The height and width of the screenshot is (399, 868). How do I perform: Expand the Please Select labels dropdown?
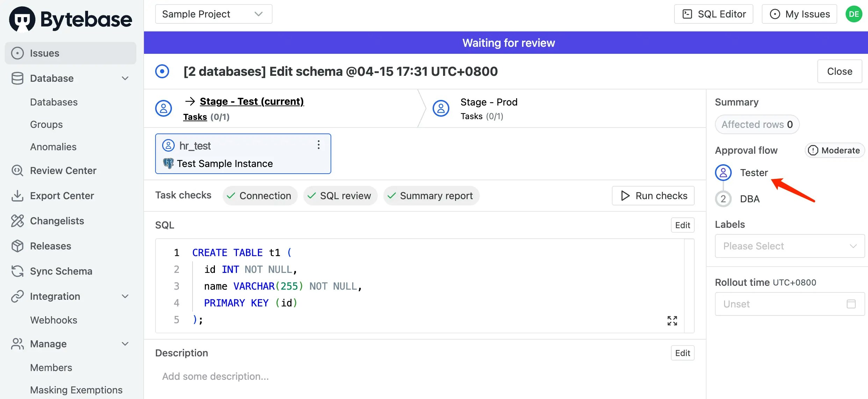[x=789, y=246]
